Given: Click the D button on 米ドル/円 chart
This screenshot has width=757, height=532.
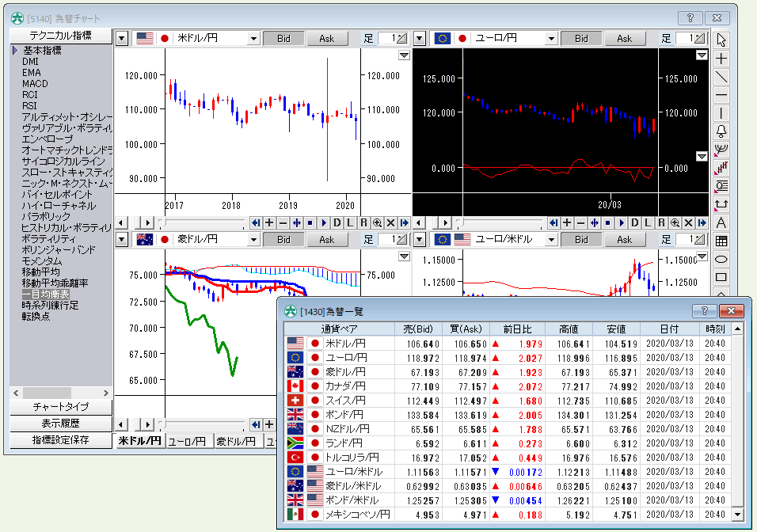Looking at the screenshot, I should [x=337, y=222].
